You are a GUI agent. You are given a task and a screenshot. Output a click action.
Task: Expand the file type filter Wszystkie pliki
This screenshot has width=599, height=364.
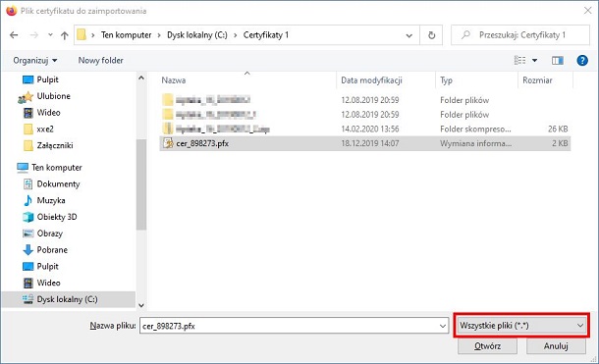click(521, 326)
